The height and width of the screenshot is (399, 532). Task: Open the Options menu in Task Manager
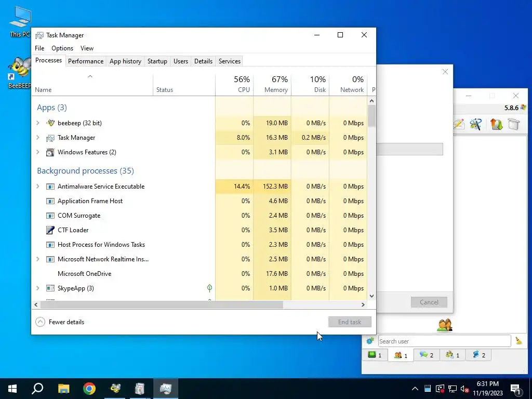(62, 48)
